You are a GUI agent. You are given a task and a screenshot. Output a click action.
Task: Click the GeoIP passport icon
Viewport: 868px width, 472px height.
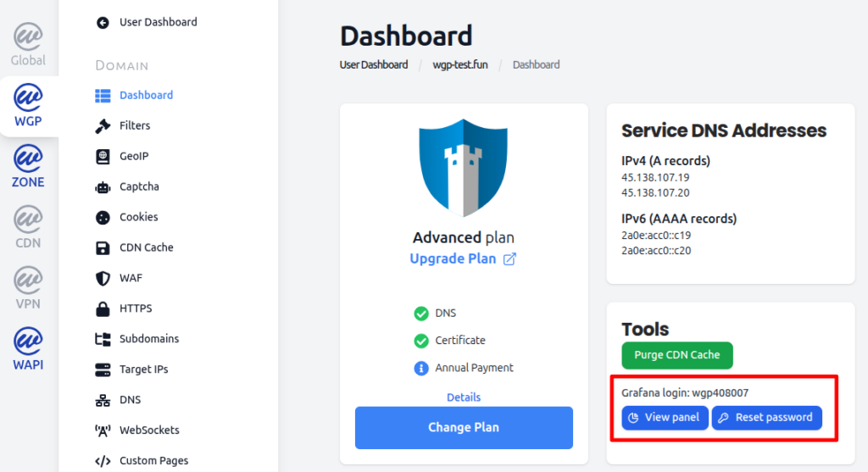pyautogui.click(x=103, y=157)
